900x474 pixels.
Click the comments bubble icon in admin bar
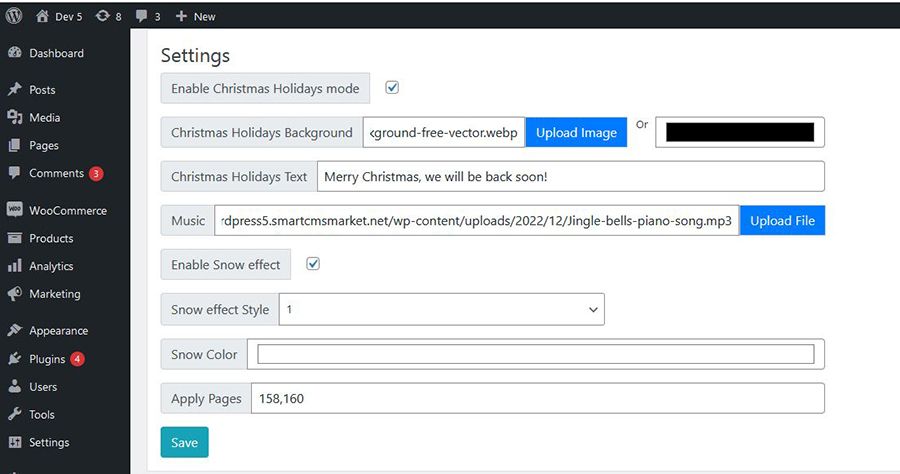pyautogui.click(x=141, y=16)
